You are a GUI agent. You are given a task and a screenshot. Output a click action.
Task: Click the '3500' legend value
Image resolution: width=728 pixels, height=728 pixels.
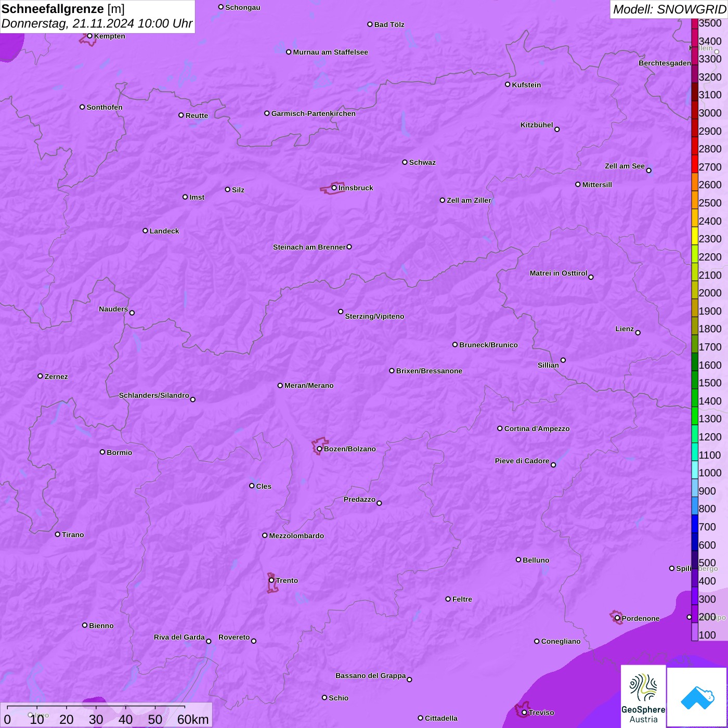tap(710, 23)
